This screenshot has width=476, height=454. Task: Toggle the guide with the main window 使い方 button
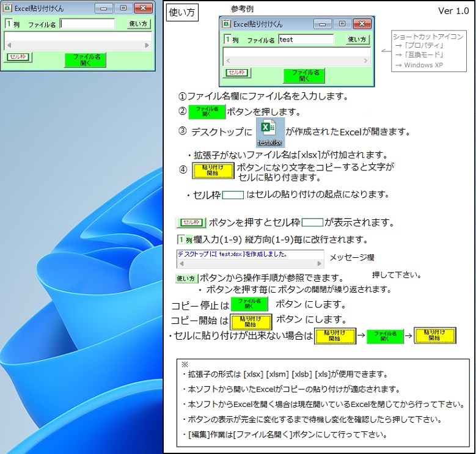(139, 24)
